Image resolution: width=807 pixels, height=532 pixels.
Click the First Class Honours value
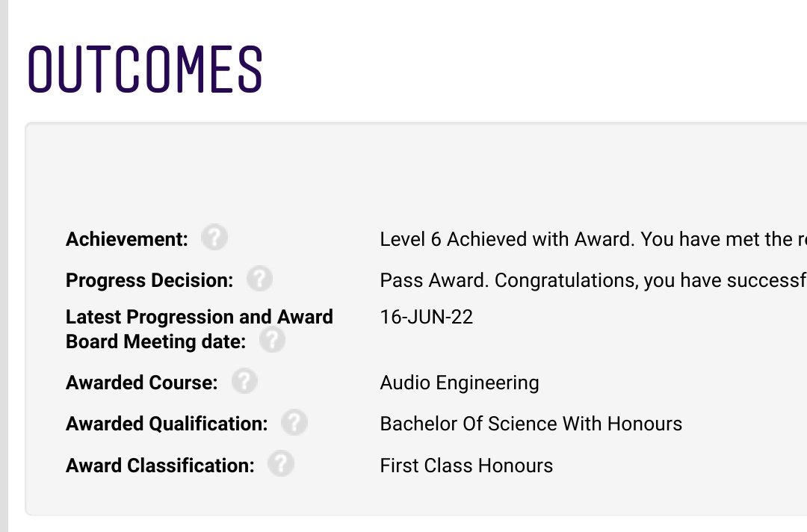466,466
